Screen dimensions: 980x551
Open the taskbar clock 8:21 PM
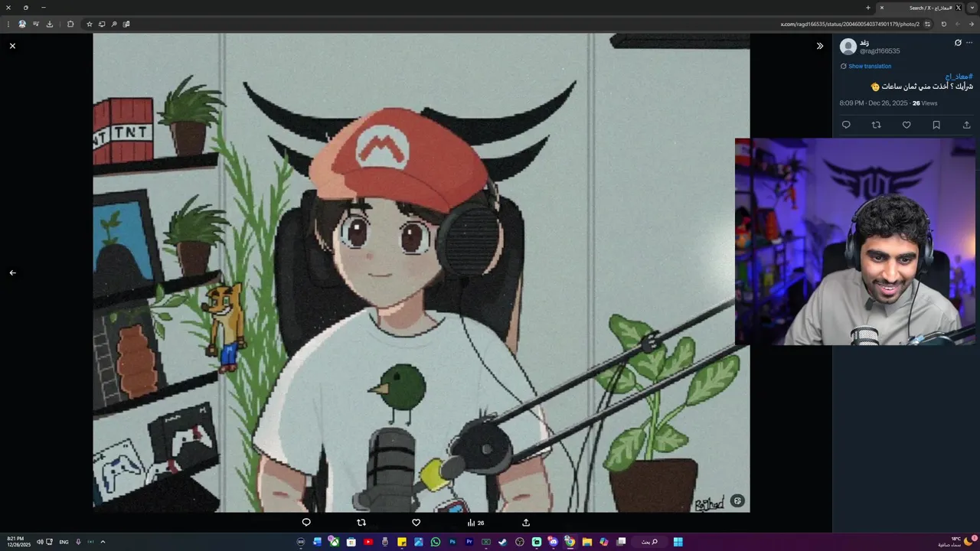tap(18, 542)
